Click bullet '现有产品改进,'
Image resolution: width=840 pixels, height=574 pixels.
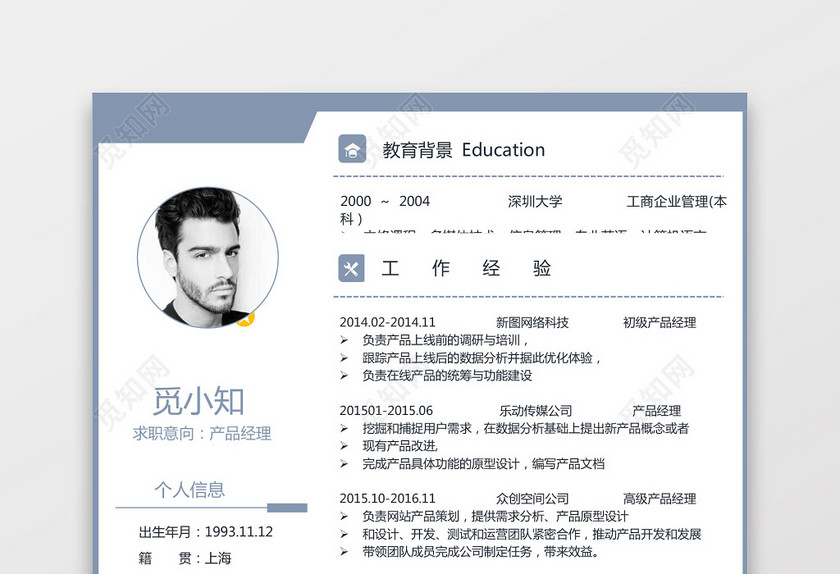[400, 446]
